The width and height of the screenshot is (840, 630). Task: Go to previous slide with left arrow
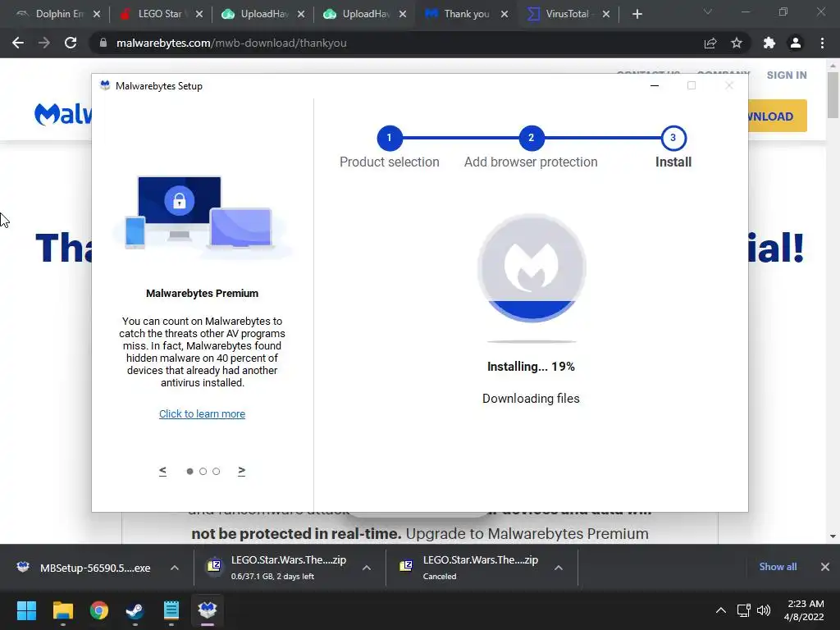click(x=163, y=471)
